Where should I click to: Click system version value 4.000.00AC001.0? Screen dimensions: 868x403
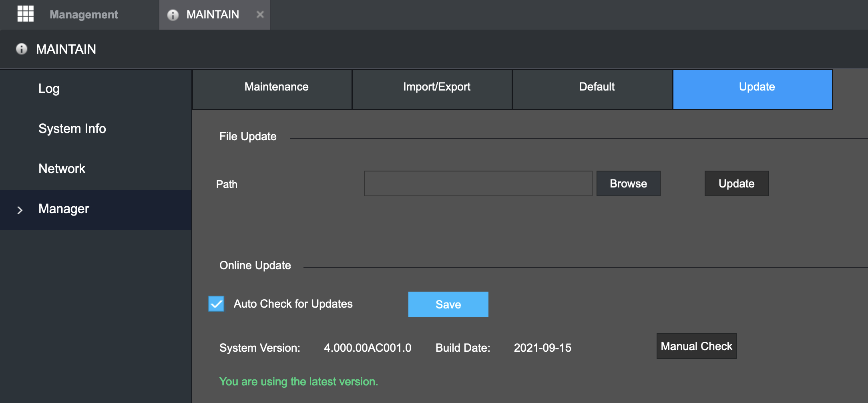[x=368, y=348]
